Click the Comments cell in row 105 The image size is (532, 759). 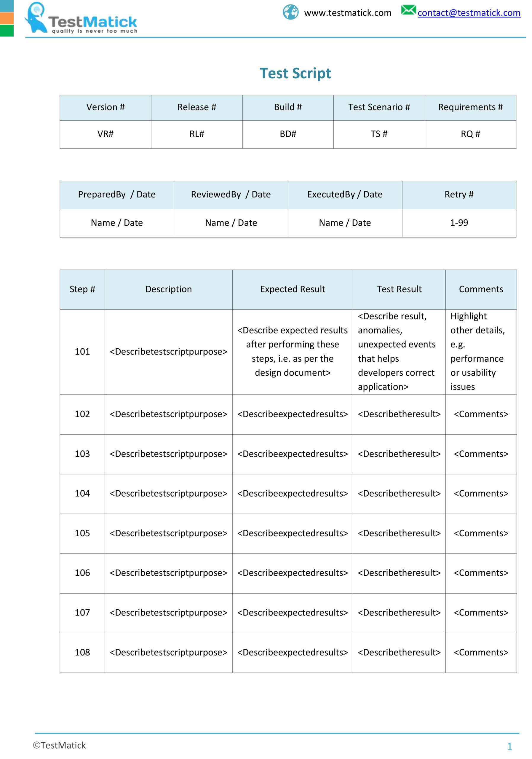tap(481, 534)
